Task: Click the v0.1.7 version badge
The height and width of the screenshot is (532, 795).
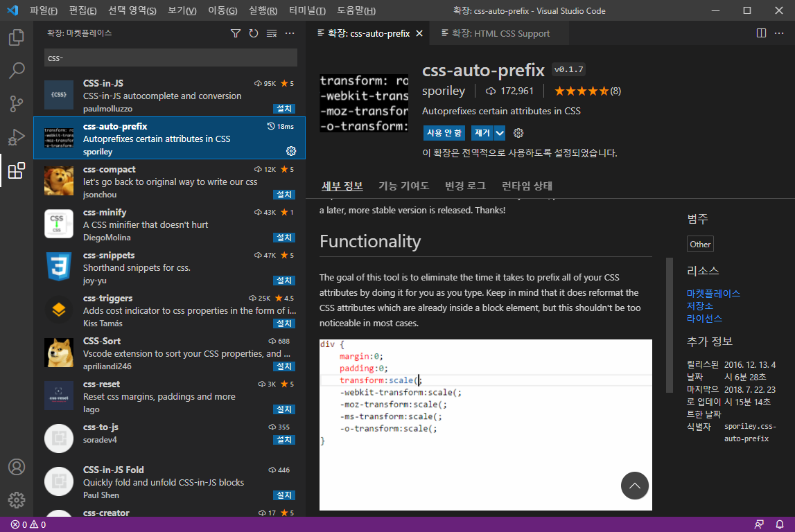Action: point(569,69)
